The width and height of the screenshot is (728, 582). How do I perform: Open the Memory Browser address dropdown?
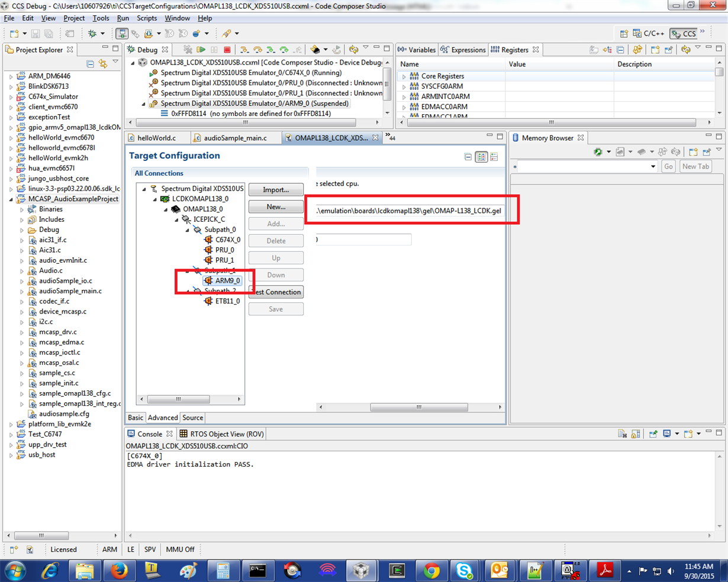pyautogui.click(x=653, y=167)
